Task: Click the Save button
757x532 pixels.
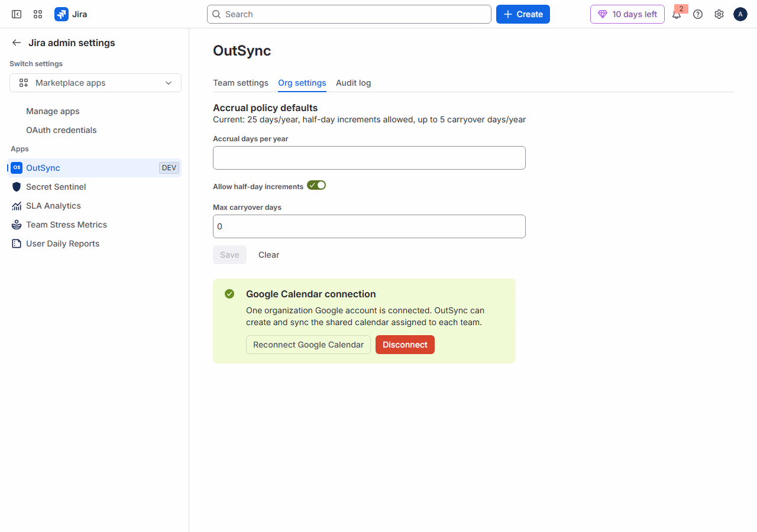Action: pyautogui.click(x=229, y=255)
